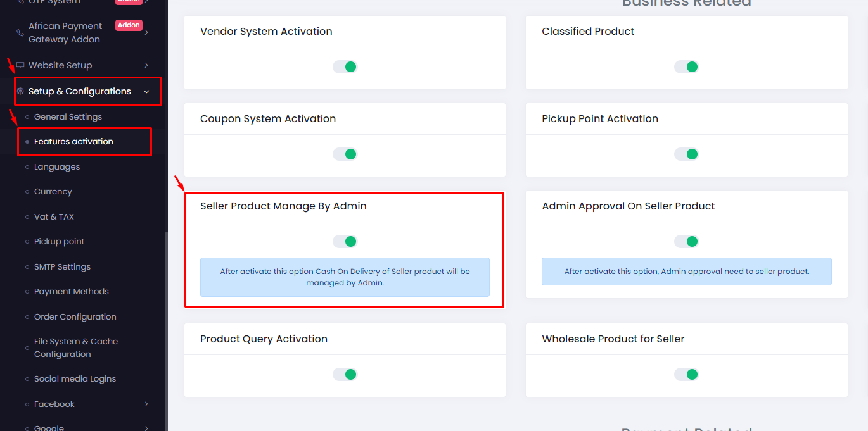Expand the Website Setup chevron
868x431 pixels.
tap(146, 65)
